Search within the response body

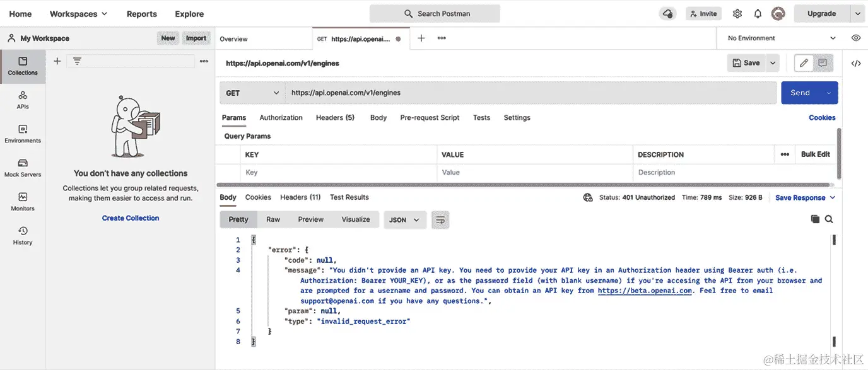(x=829, y=219)
